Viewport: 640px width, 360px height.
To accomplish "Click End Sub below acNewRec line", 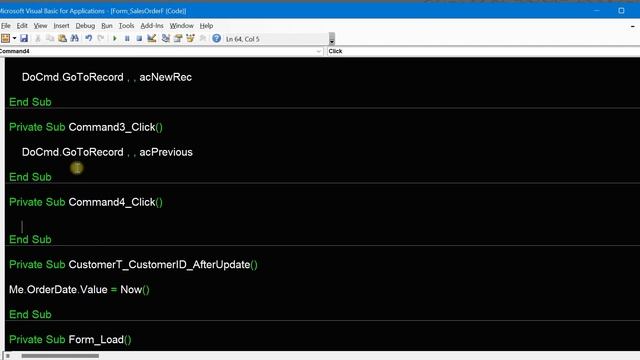I will point(30,102).
